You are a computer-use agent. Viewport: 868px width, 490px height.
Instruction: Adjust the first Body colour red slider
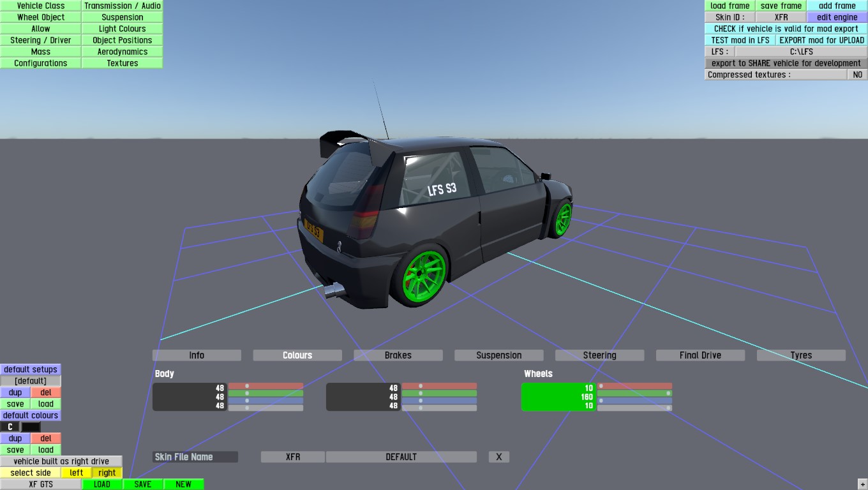266,386
